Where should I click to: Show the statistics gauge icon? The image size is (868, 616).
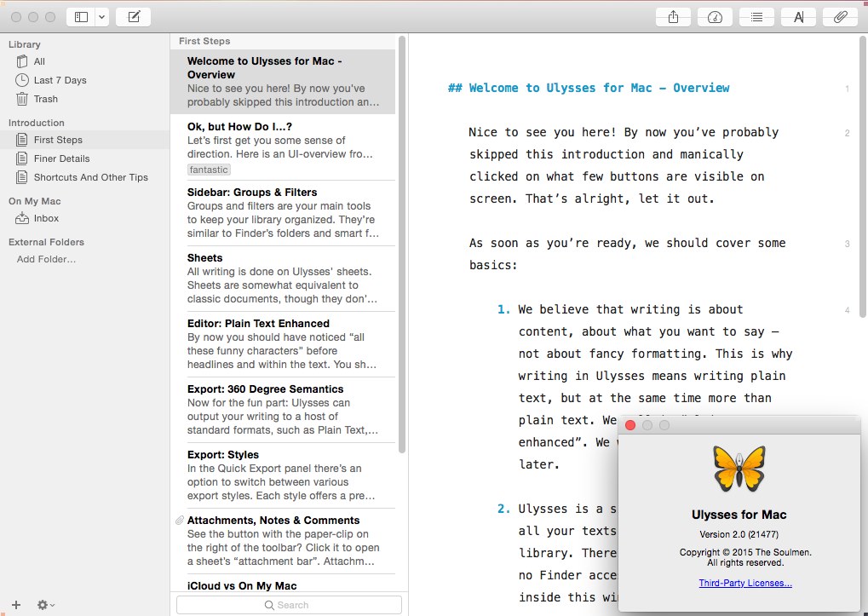click(x=715, y=17)
